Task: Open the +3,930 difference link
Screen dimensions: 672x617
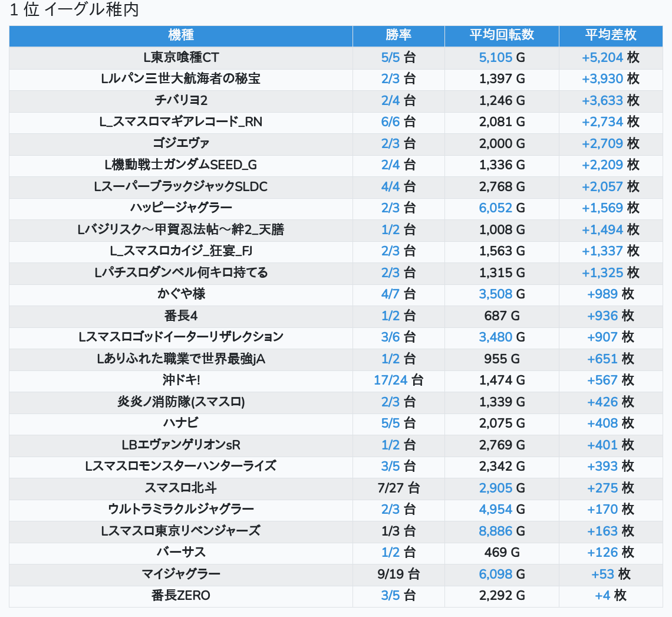Action: [602, 79]
